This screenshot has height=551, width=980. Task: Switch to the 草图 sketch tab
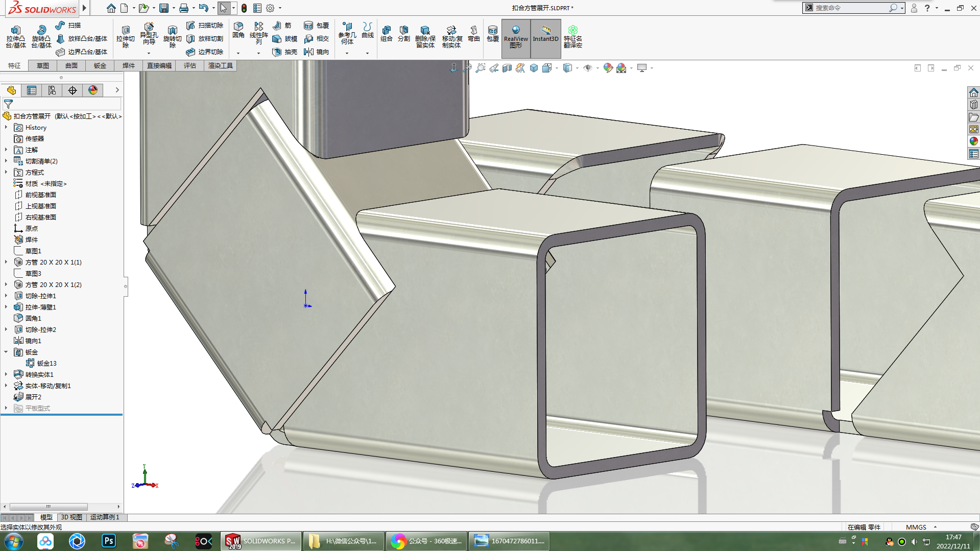click(43, 65)
